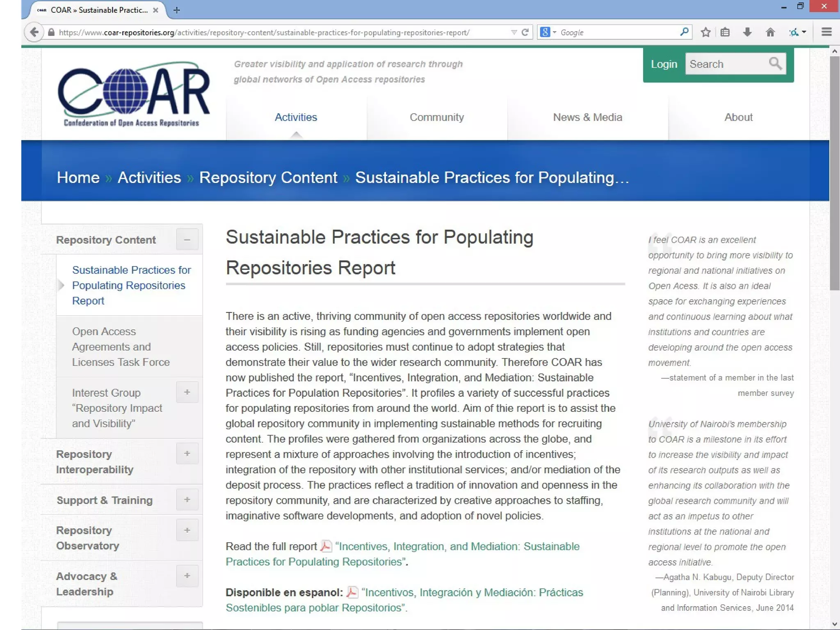Image resolution: width=840 pixels, height=630 pixels.
Task: Click the Login link
Action: pos(664,64)
